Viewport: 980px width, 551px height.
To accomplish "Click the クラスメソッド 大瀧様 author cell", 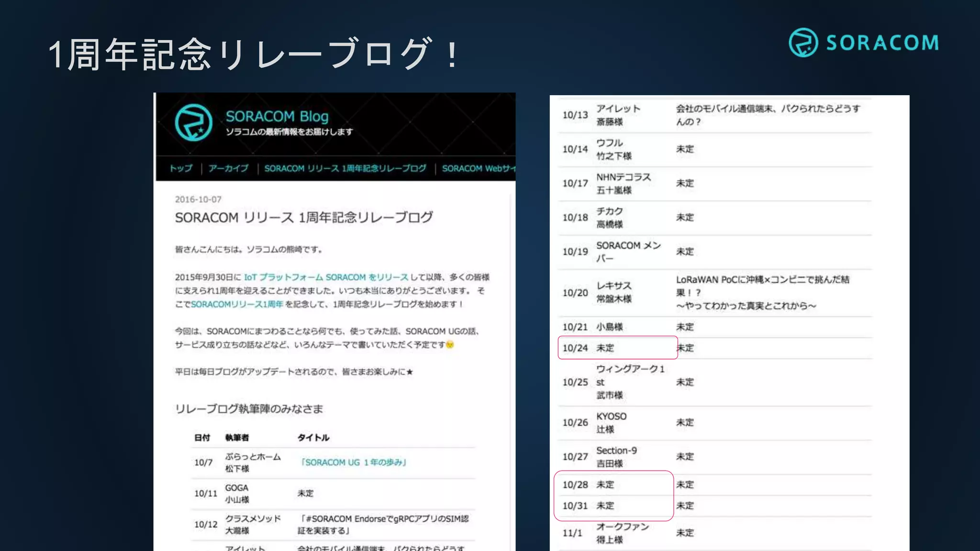I will coord(253,525).
